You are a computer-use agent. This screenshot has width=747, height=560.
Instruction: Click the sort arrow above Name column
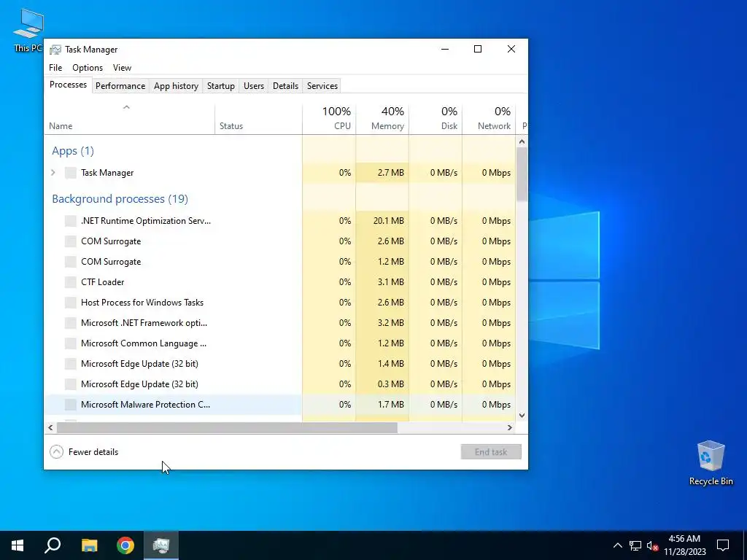126,108
